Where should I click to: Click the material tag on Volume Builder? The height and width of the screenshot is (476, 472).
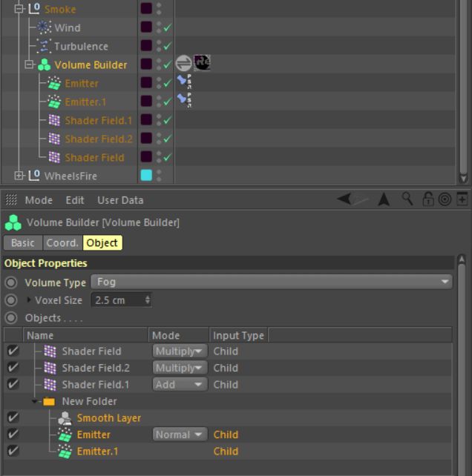(x=202, y=63)
